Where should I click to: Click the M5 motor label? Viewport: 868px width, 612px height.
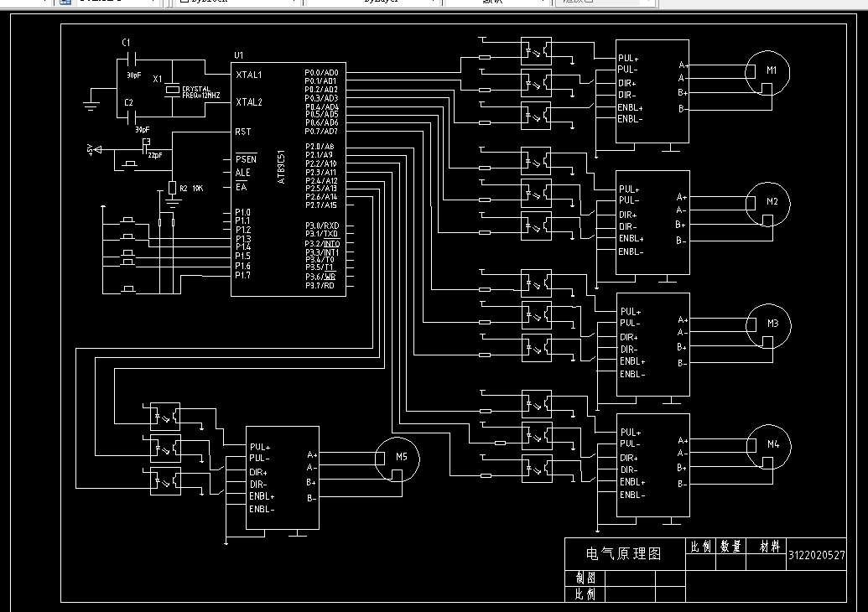[402, 457]
